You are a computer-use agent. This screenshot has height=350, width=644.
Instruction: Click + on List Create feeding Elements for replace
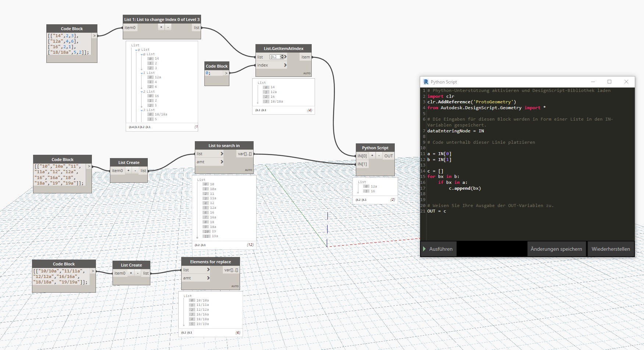[x=131, y=273]
